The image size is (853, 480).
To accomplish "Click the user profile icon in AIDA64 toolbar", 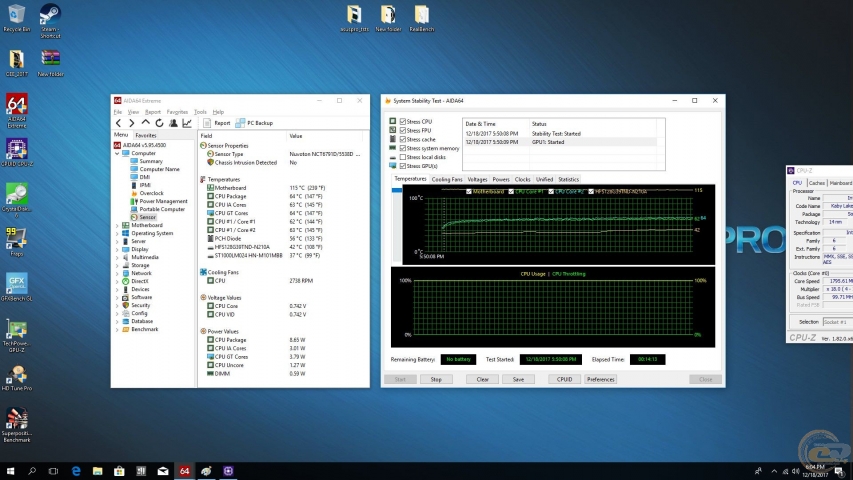I will point(173,123).
